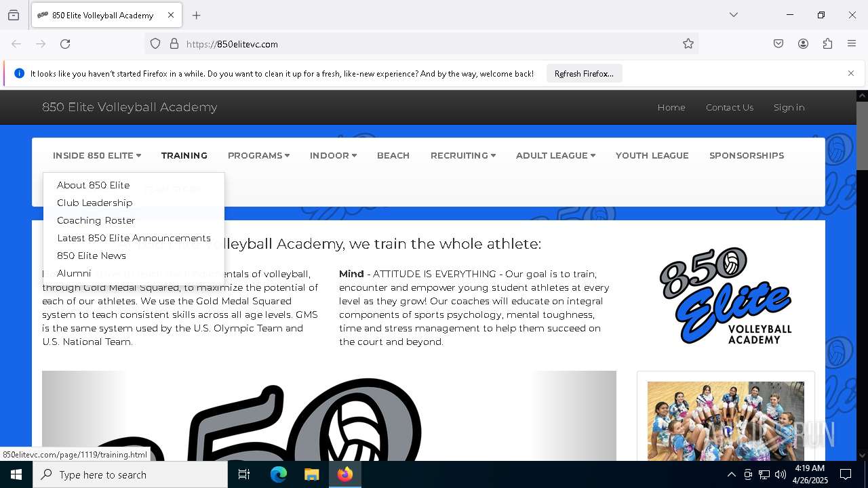868x488 pixels.
Task: Click the 850 Elite Volleyball Academy brand link
Action: [x=130, y=107]
